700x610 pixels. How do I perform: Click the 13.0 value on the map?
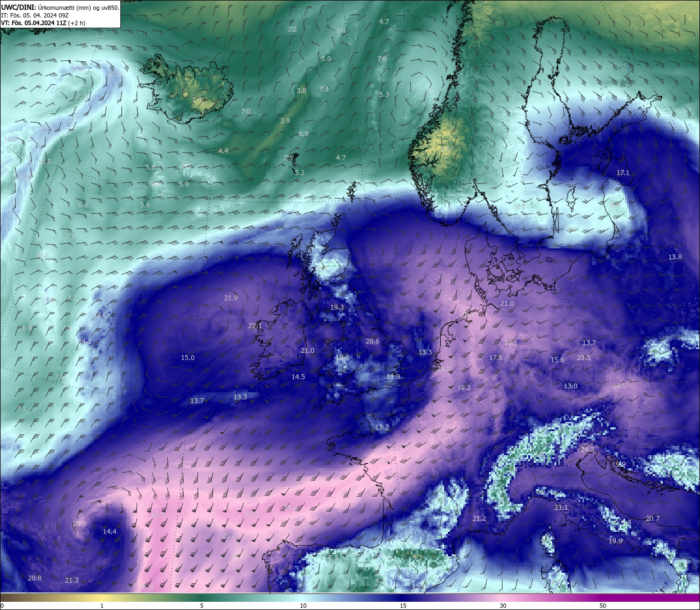coord(570,386)
